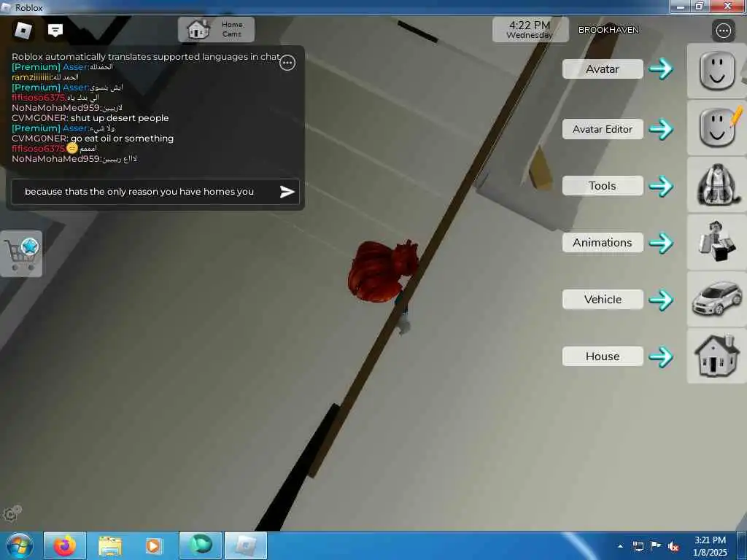
Task: Open the Avatar label button
Action: (x=603, y=69)
